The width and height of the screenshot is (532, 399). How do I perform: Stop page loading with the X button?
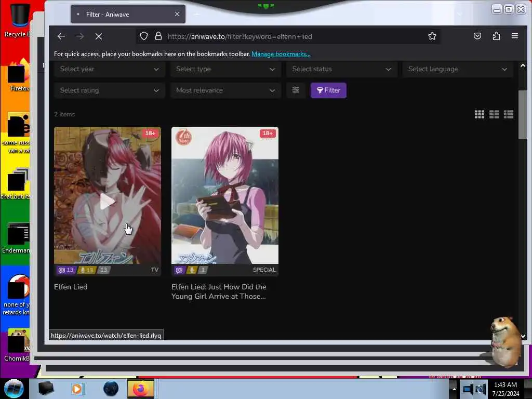pyautogui.click(x=99, y=36)
